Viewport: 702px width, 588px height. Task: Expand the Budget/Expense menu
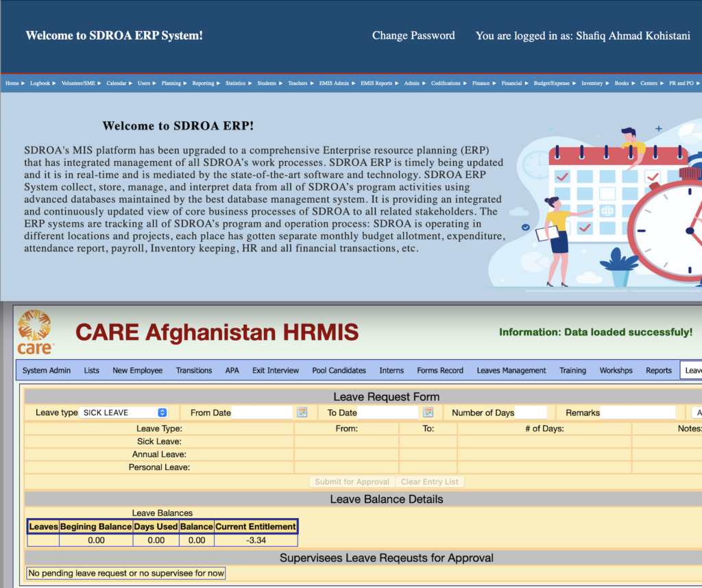pos(555,84)
